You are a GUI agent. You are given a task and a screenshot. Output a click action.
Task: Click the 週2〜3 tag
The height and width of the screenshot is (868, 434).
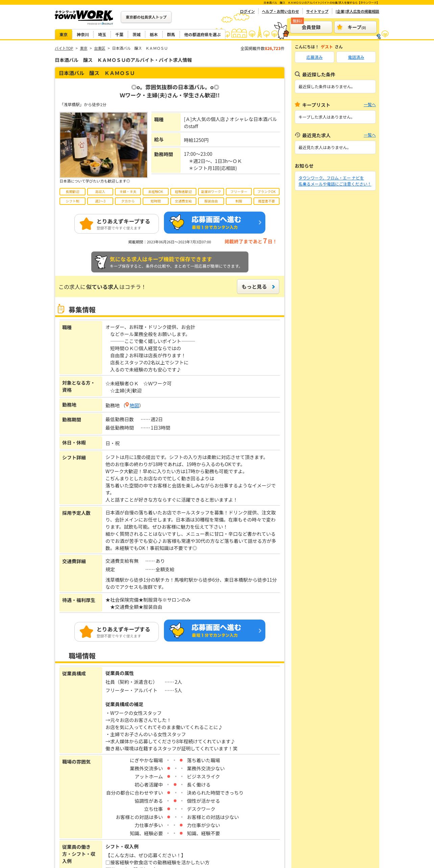tap(100, 201)
